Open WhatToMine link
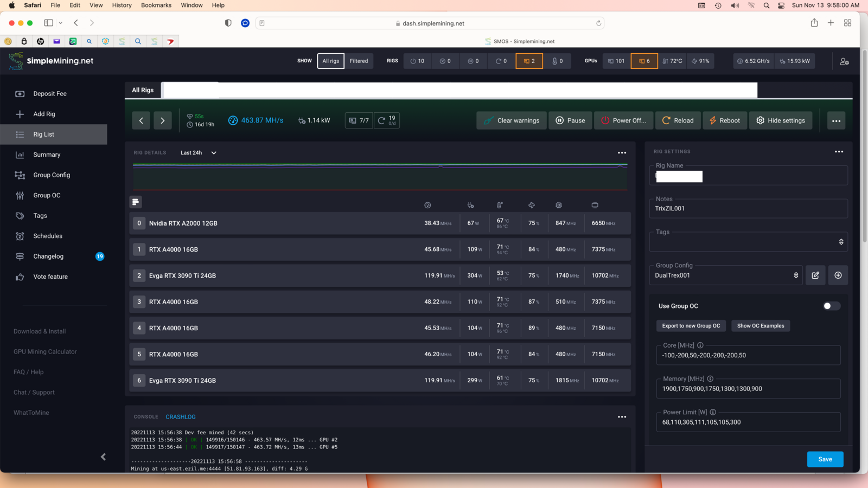This screenshot has height=488, width=868. click(31, 413)
